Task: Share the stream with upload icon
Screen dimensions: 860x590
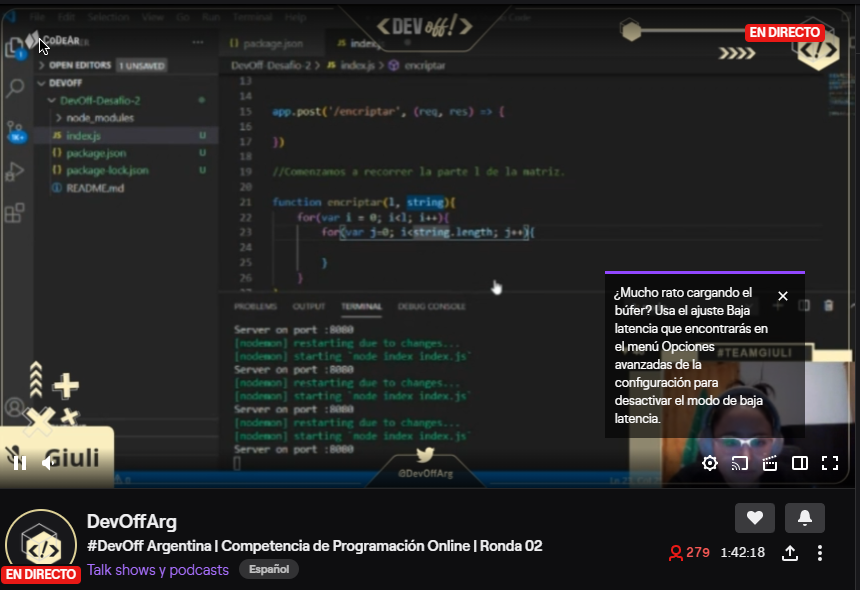Action: point(790,553)
